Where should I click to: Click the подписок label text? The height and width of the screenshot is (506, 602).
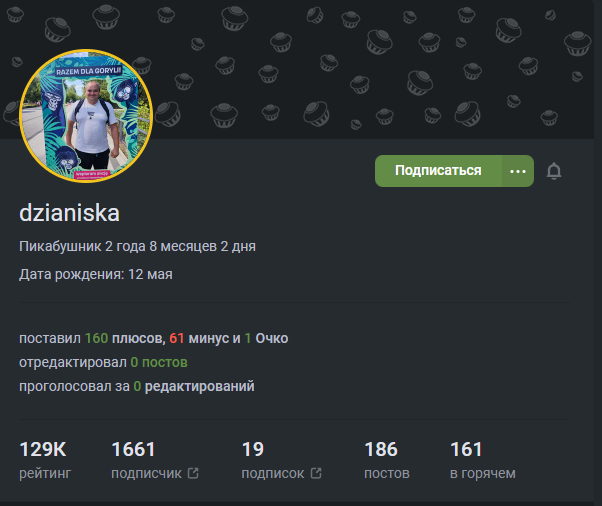coord(273,473)
